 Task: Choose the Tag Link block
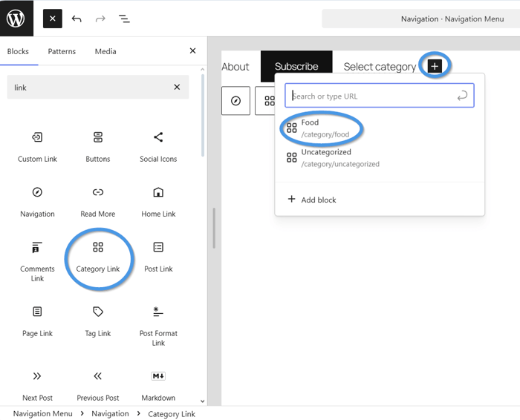(98, 321)
